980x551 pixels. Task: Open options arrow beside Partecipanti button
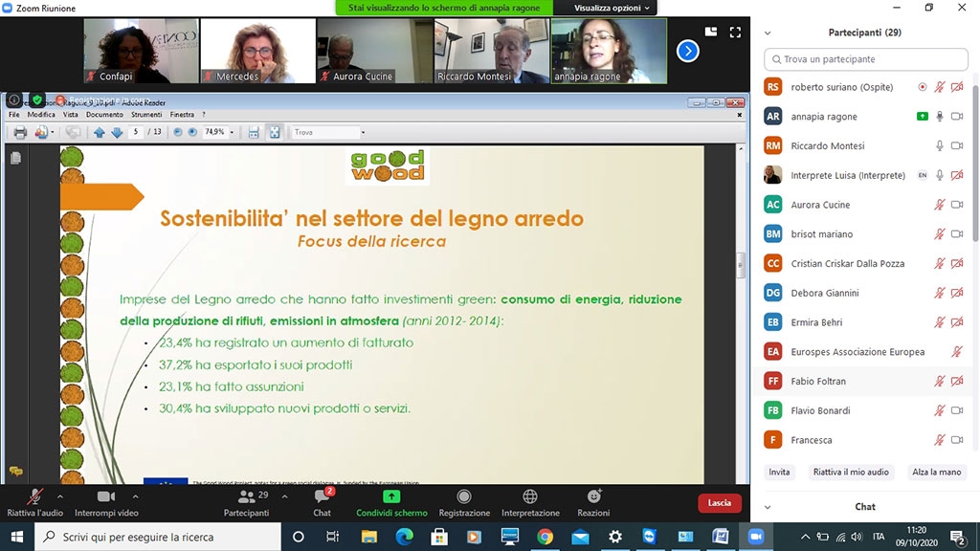284,497
